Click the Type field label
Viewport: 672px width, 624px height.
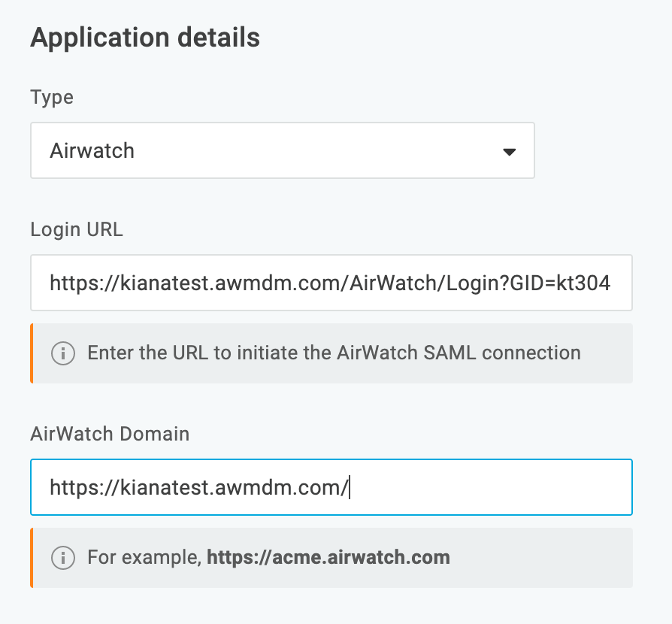click(x=52, y=98)
